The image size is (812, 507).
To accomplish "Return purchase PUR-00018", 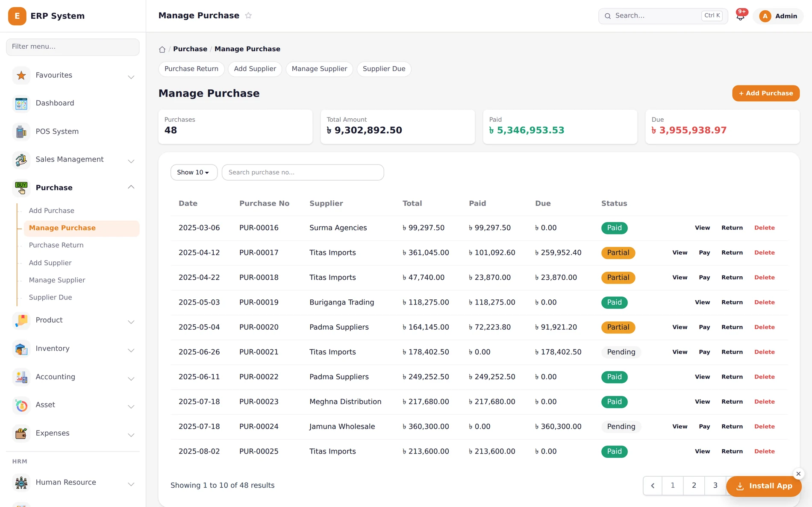I will click(732, 278).
